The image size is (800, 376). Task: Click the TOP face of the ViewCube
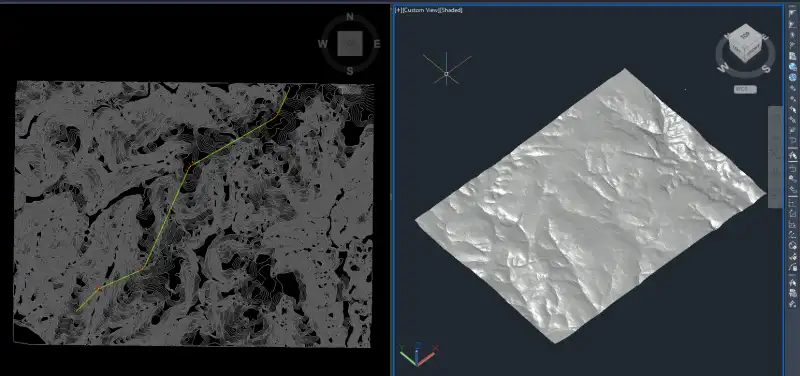[x=745, y=36]
